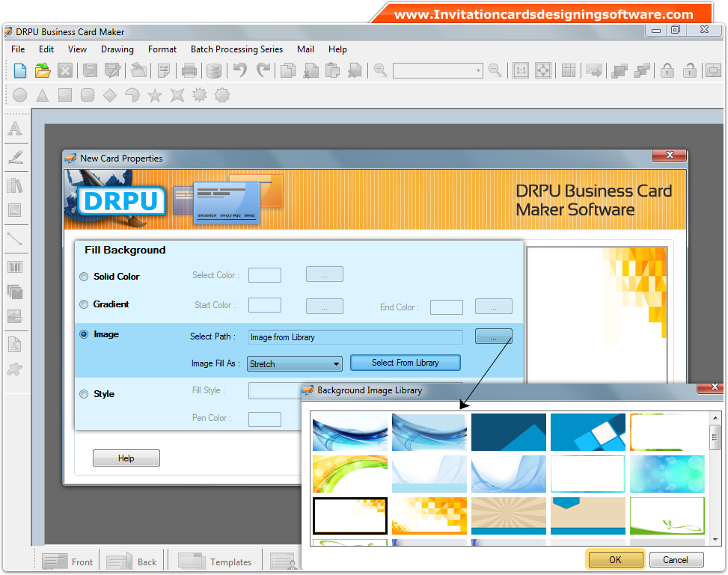This screenshot has height=575, width=728.
Task: Select the Solid Color fill option
Action: pos(84,277)
